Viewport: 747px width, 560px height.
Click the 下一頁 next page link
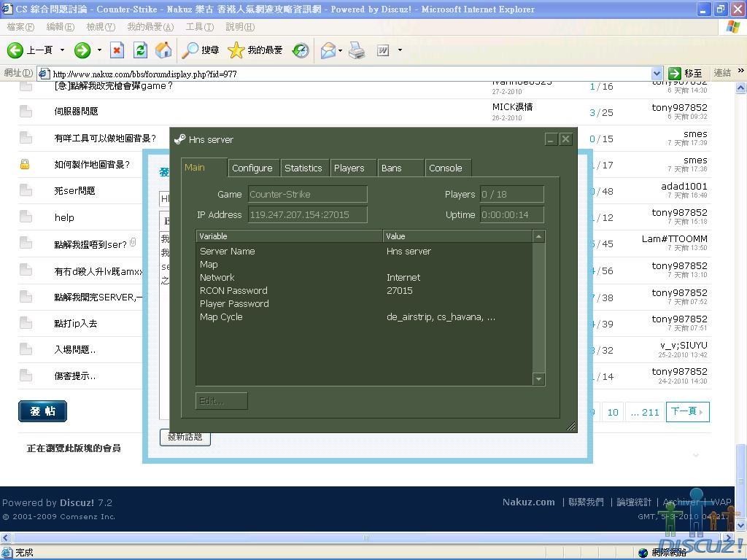coord(687,411)
